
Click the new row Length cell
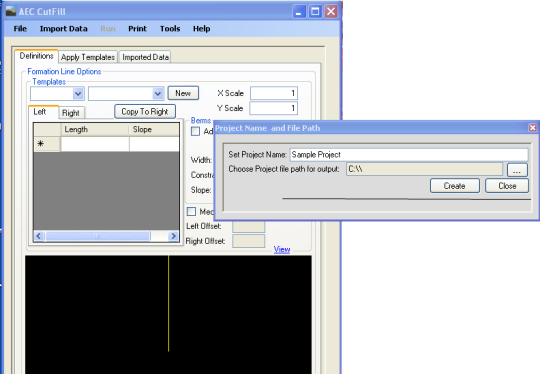click(x=95, y=144)
